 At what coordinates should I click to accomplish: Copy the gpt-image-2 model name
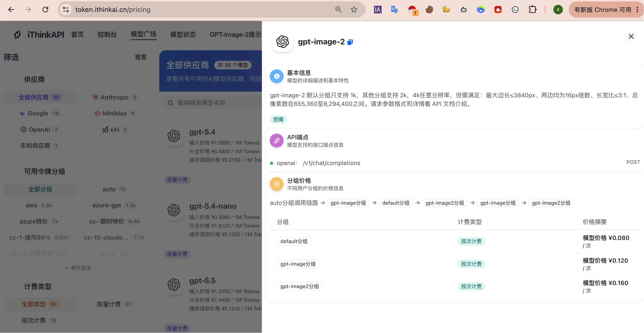[350, 42]
